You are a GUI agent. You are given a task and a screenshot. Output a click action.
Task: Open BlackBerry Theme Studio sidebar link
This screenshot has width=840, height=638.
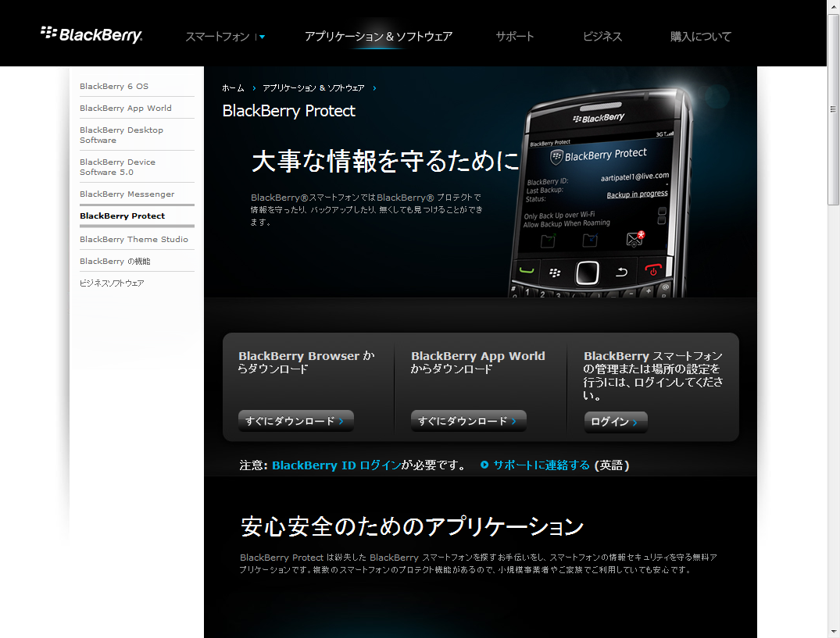pyautogui.click(x=134, y=239)
